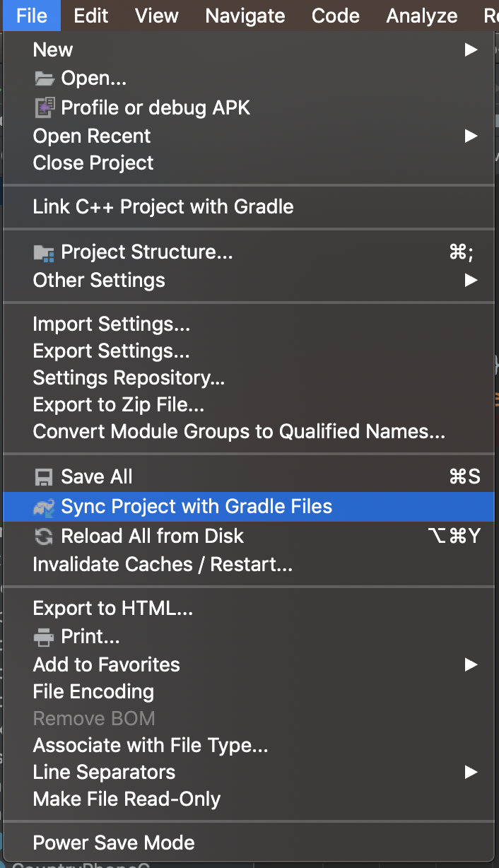Click the Project Structure icon
This screenshot has height=868, width=499.
44,252
